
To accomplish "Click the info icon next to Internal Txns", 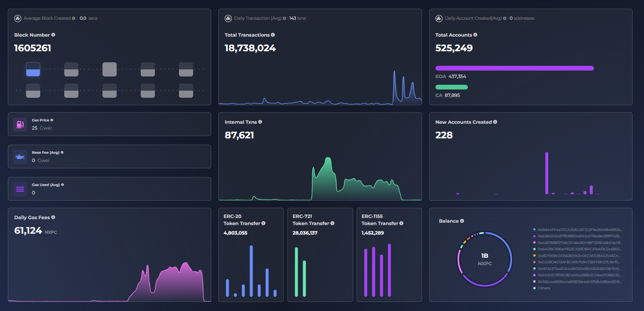I will click(x=260, y=122).
